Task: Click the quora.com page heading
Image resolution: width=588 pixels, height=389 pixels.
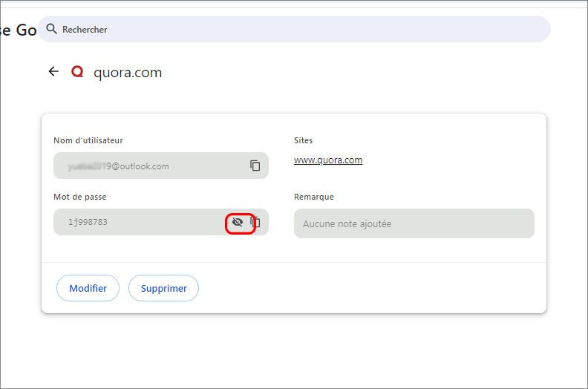Action: click(x=128, y=72)
